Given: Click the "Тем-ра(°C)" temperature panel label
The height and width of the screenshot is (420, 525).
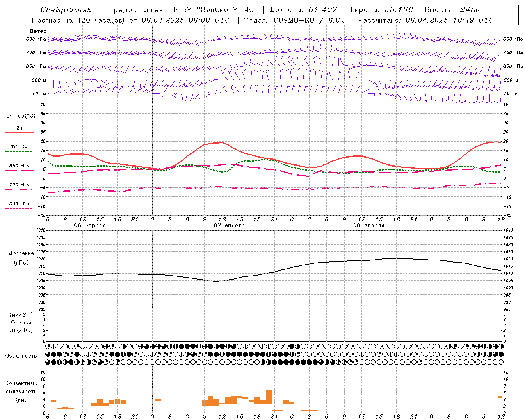Looking at the screenshot, I should pyautogui.click(x=19, y=116).
